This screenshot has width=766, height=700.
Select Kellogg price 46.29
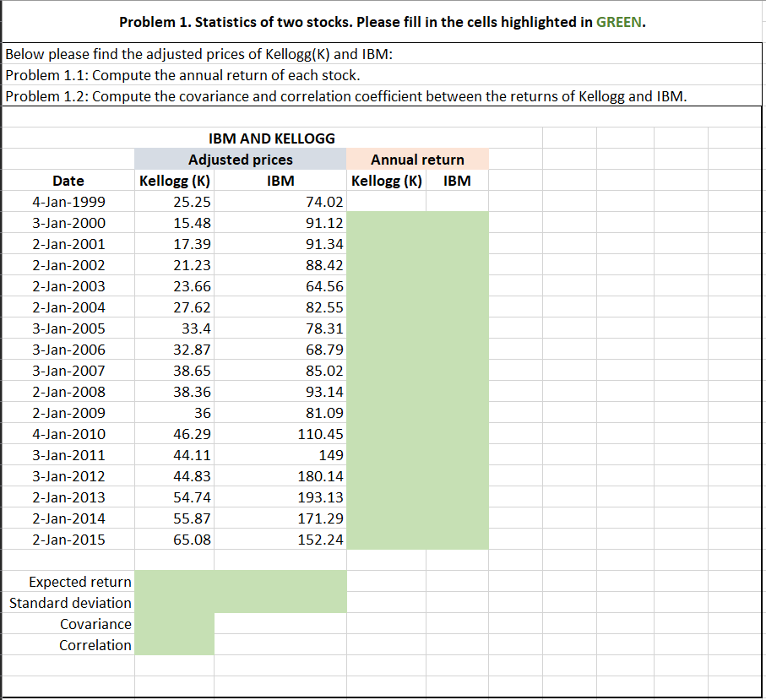click(175, 433)
